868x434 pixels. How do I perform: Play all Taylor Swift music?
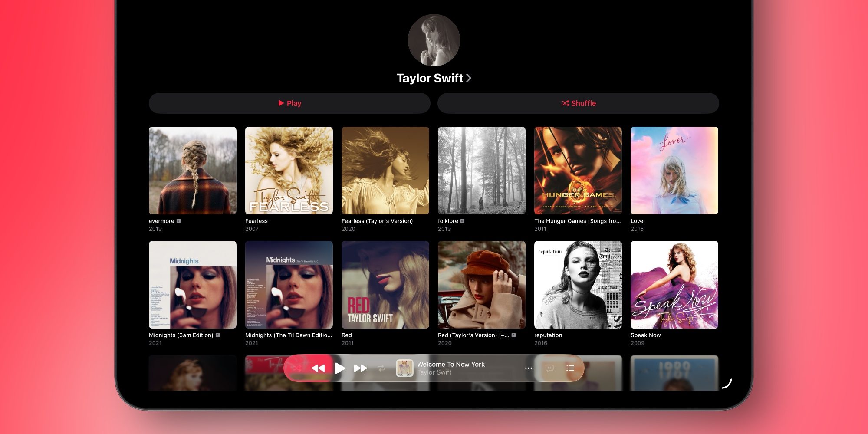tap(289, 103)
